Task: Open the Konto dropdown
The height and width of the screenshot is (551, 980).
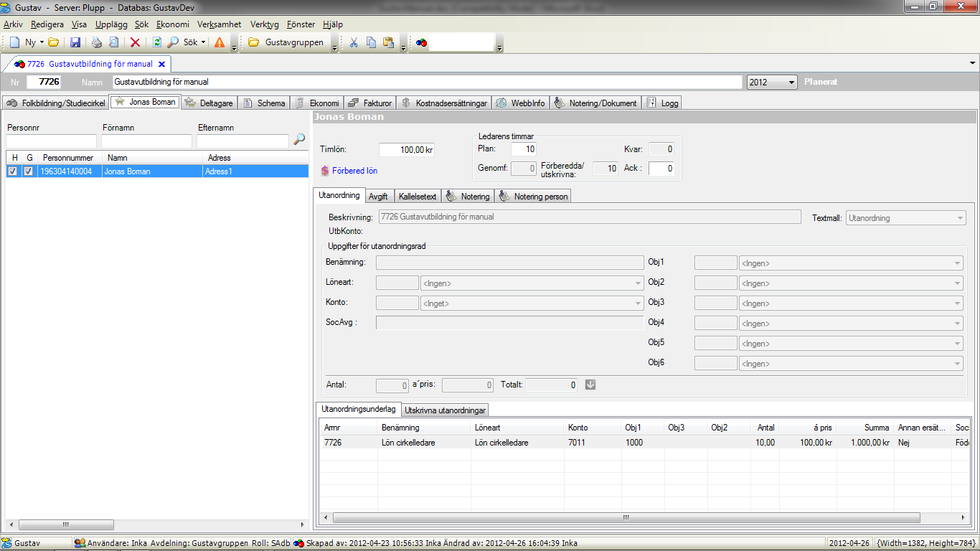Action: tap(532, 303)
